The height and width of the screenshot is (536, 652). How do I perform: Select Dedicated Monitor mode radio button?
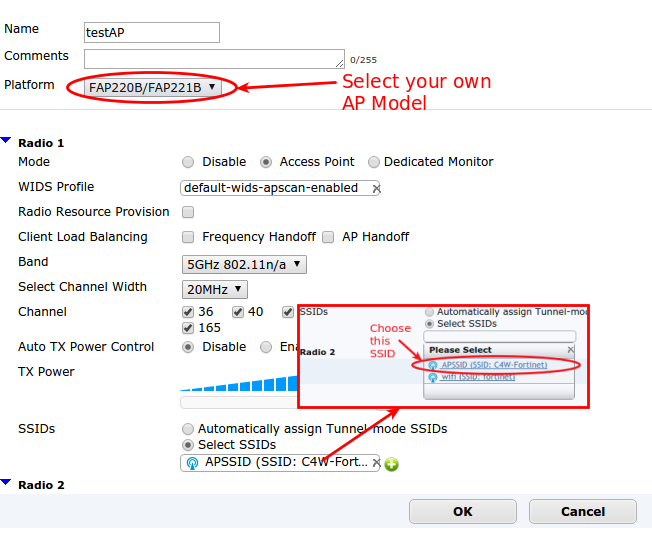click(374, 162)
